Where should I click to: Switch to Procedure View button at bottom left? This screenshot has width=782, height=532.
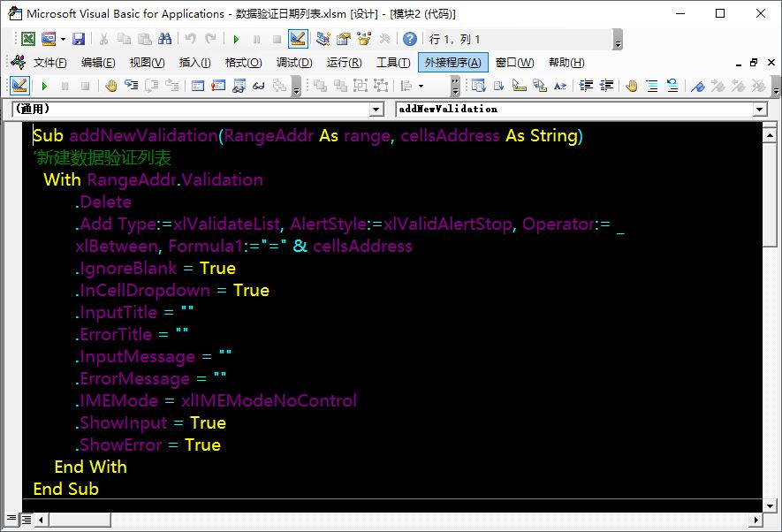(12, 518)
